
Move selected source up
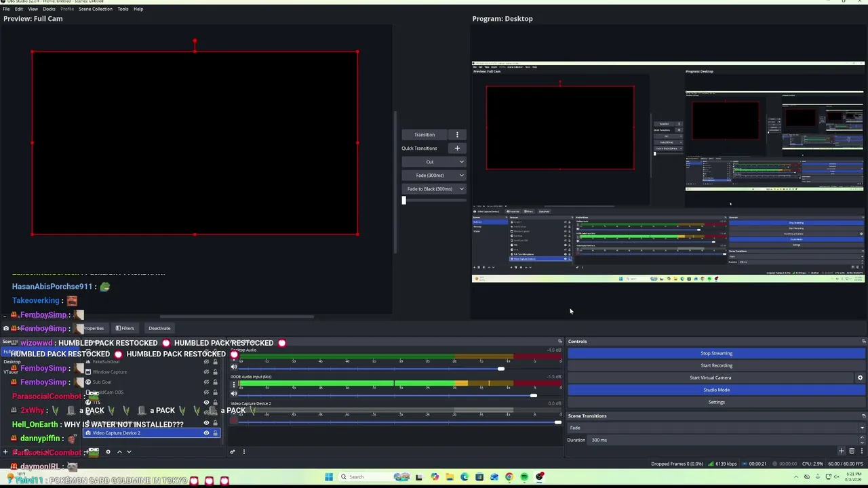point(119,451)
